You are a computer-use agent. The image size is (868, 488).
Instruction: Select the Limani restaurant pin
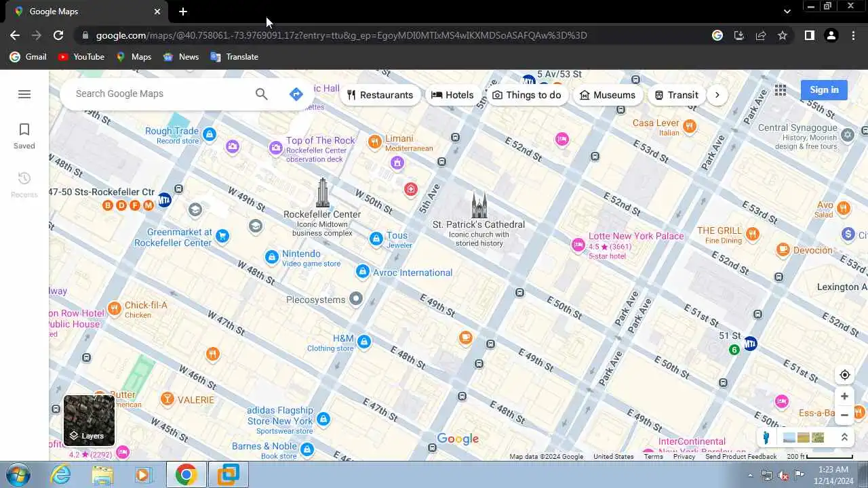tap(374, 142)
